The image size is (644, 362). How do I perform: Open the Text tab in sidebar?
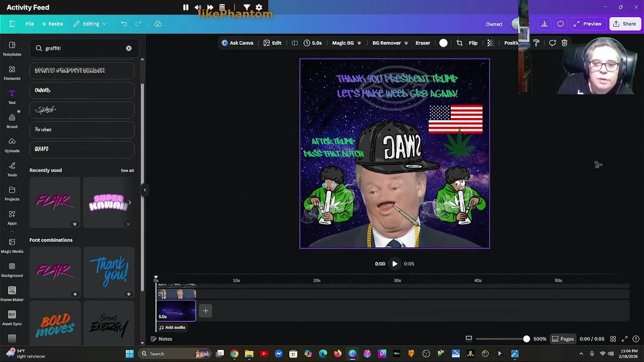(12, 97)
